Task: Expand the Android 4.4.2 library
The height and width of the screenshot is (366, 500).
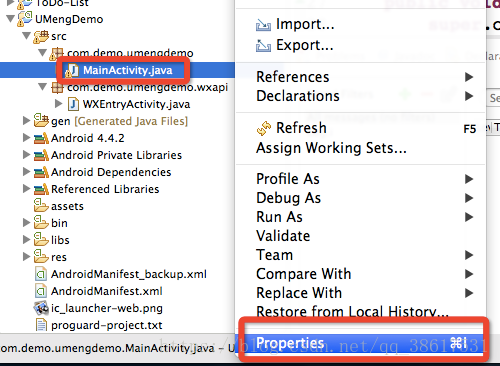Action: click(26, 138)
